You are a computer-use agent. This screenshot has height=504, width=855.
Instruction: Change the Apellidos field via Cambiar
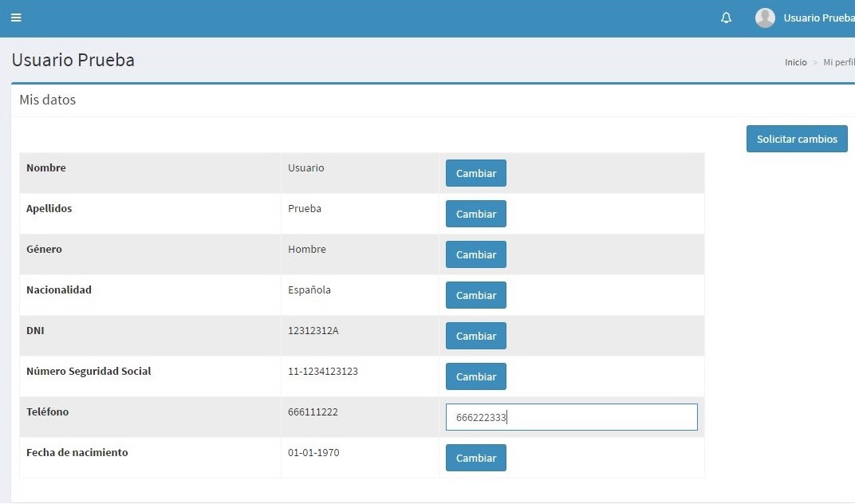[475, 214]
